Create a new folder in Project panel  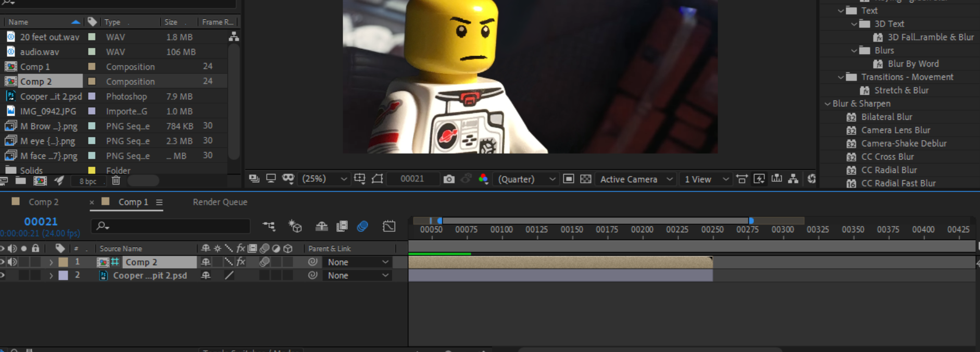tap(21, 181)
